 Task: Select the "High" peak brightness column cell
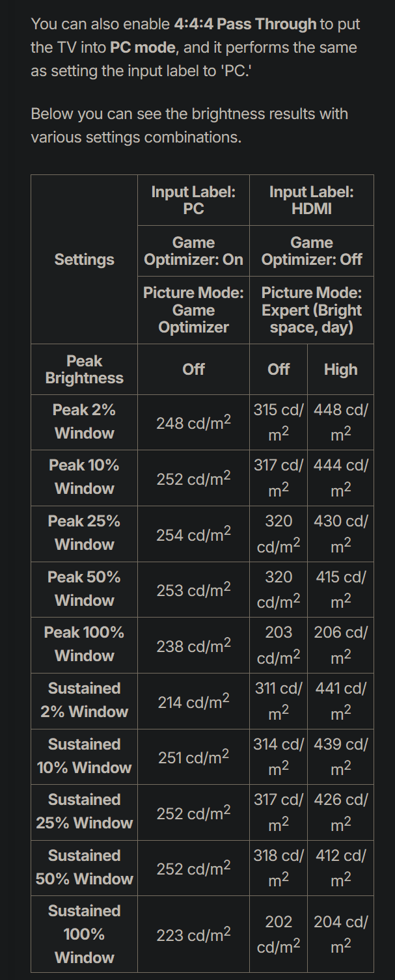click(x=340, y=370)
